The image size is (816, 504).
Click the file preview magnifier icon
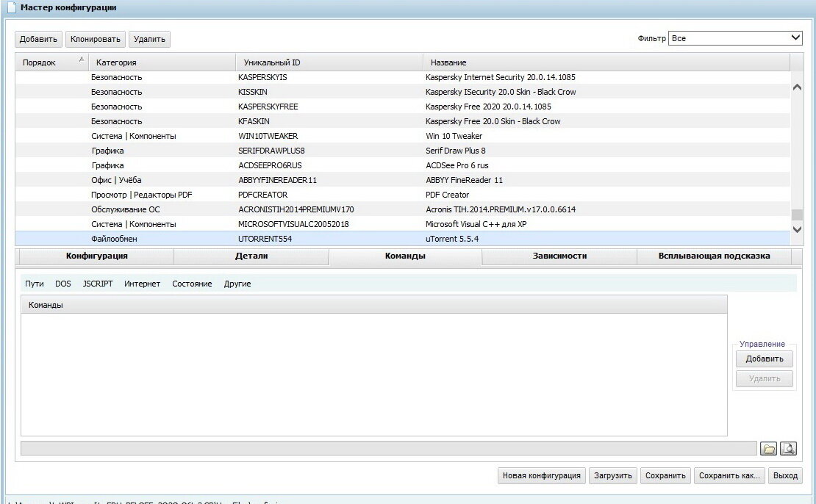pos(788,448)
